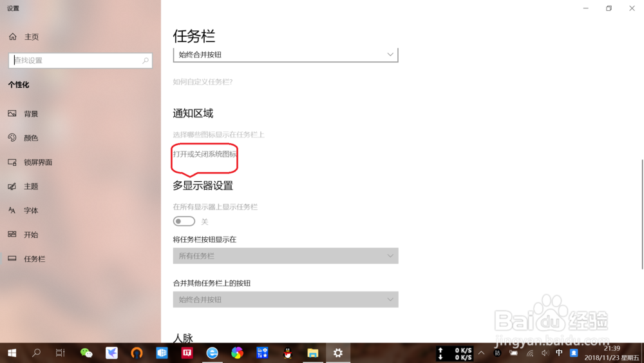Click Settings gear on taskbar

pos(338,353)
